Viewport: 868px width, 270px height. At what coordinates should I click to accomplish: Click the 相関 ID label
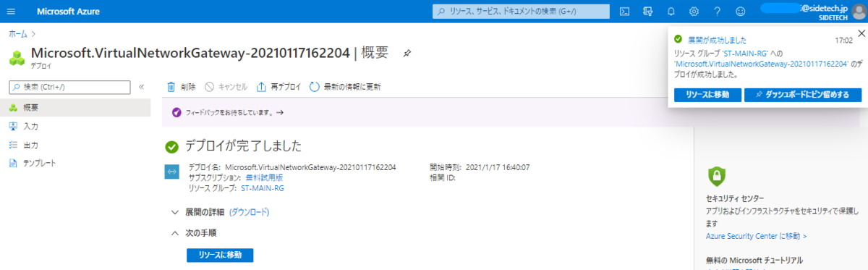[442, 177]
